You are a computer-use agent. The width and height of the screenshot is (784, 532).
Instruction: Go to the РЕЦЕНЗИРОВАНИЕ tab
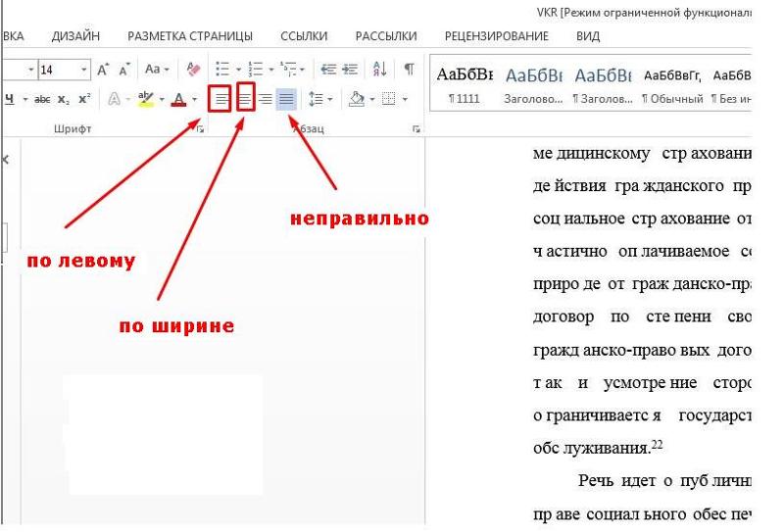497,36
